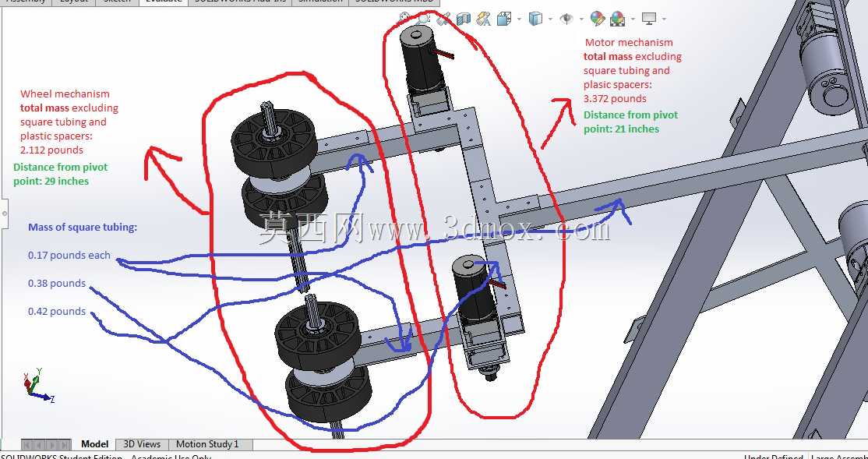
Task: Click the Previous View icon
Action: (444, 19)
